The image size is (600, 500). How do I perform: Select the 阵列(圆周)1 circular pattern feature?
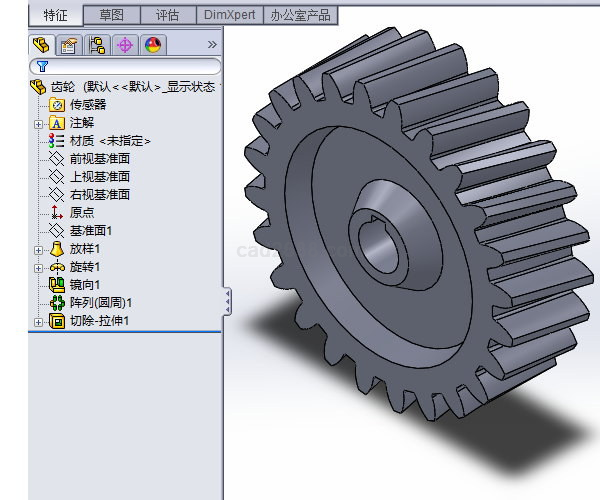pos(101,303)
